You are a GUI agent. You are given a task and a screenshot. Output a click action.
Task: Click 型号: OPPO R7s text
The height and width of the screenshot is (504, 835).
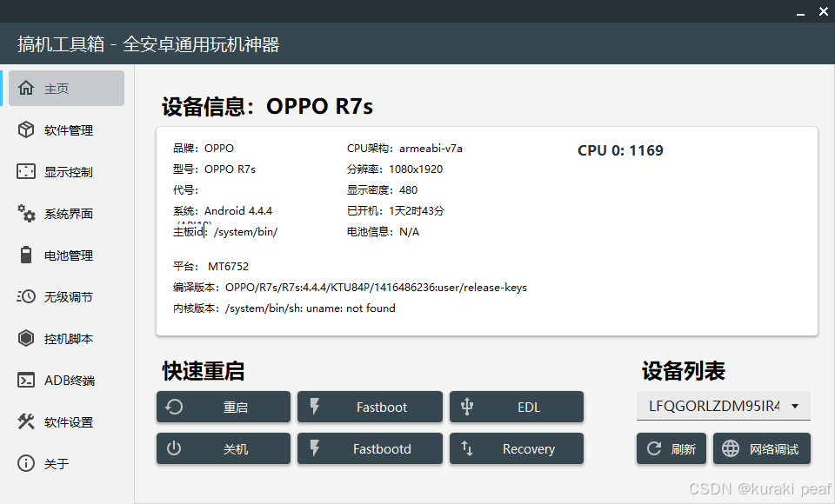214,169
